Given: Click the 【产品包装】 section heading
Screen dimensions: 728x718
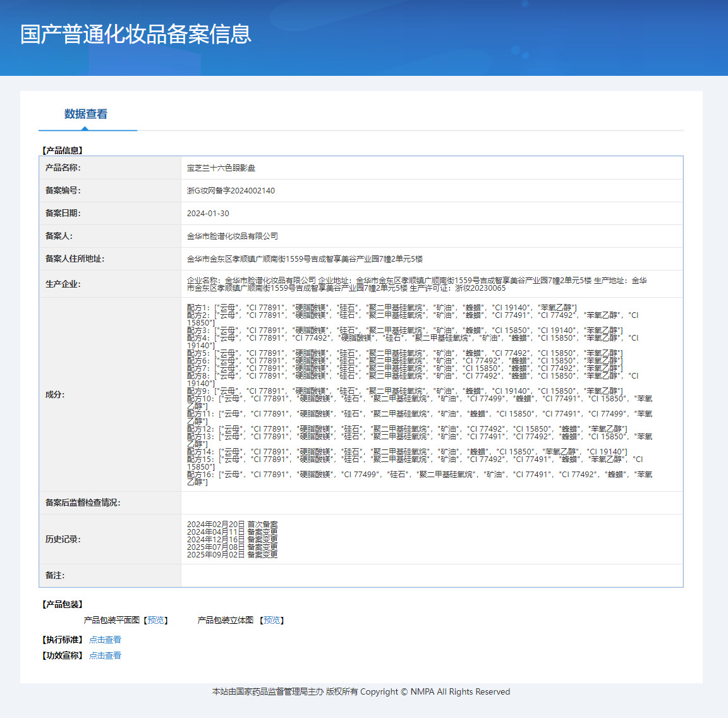Looking at the screenshot, I should 62,604.
